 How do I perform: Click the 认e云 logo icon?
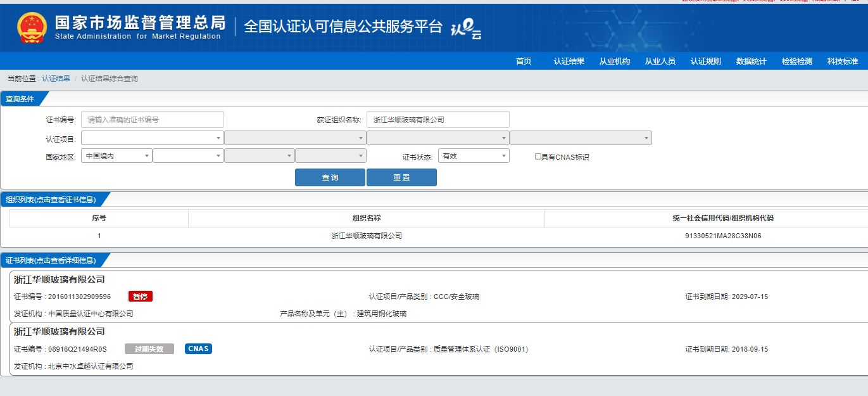point(465,29)
